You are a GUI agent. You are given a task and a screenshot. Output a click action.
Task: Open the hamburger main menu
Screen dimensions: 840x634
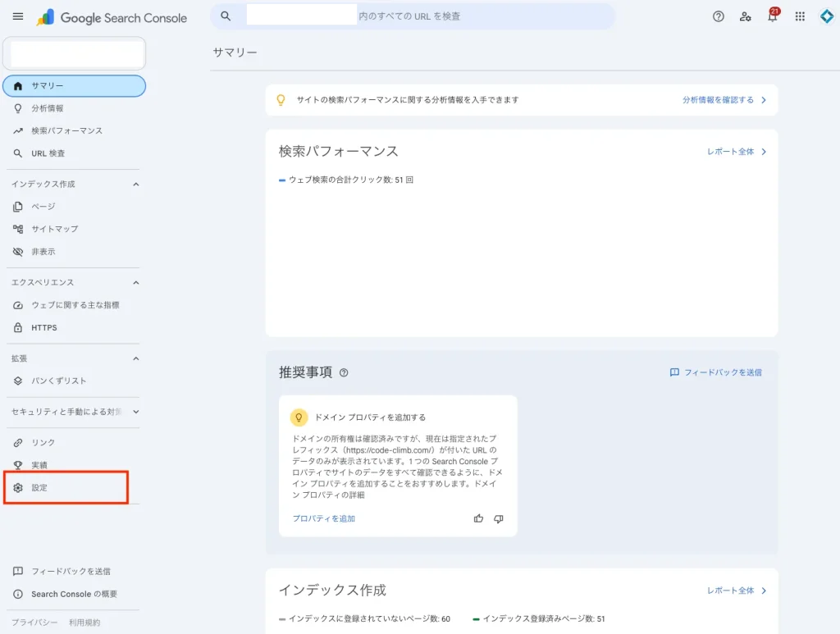(x=18, y=16)
